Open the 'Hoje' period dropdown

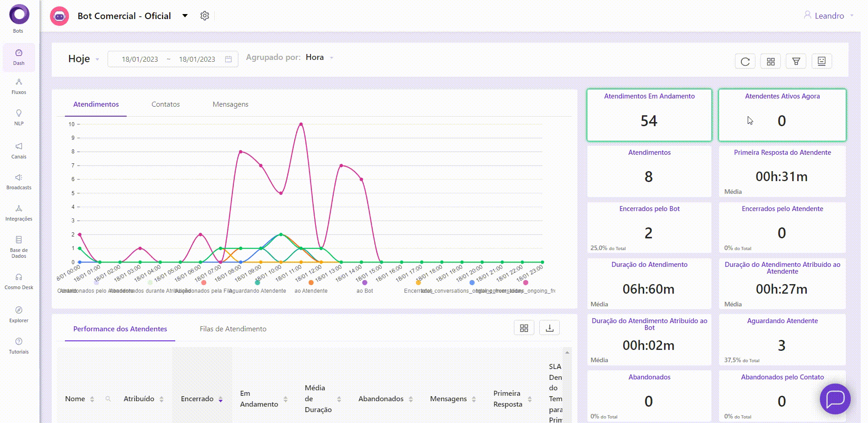(x=84, y=59)
